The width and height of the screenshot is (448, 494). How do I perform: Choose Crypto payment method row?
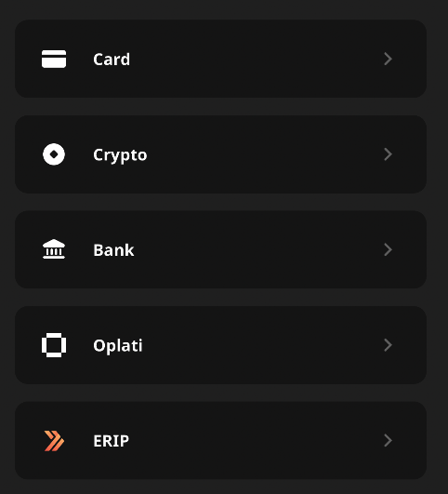click(x=220, y=154)
